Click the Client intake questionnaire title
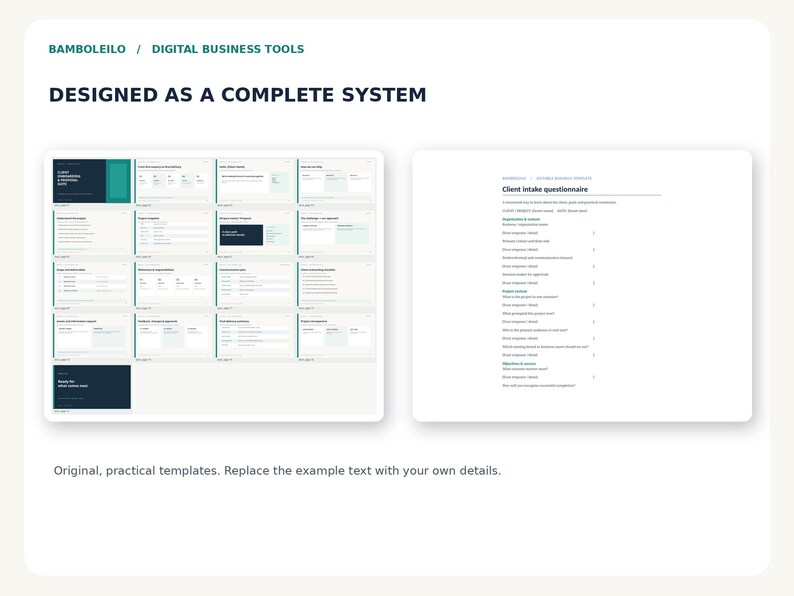Screen dimensions: 794x596 tap(545, 189)
